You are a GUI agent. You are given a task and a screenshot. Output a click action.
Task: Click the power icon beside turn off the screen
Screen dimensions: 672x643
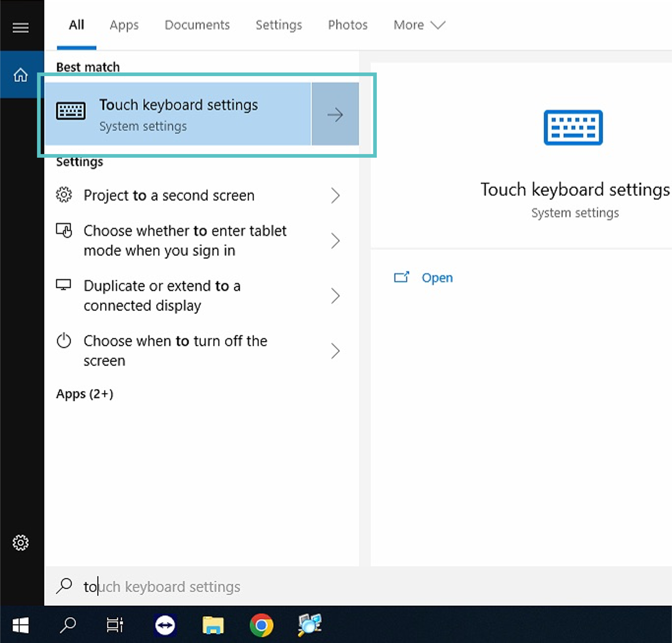pyautogui.click(x=64, y=341)
